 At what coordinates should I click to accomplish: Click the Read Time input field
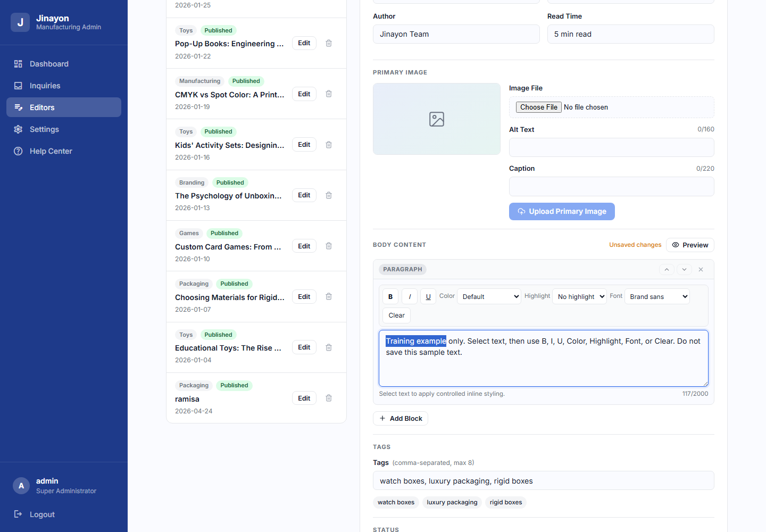point(631,34)
